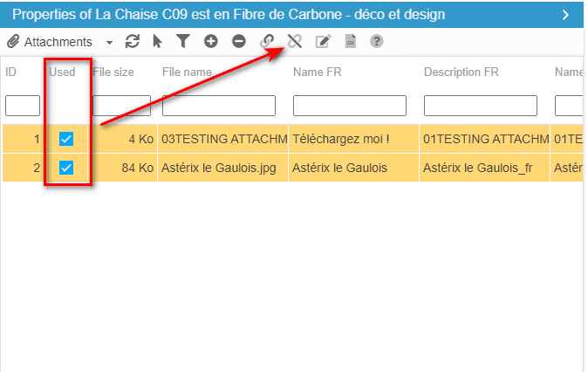Image resolution: width=588 pixels, height=372 pixels.
Task: Open the edit pencil icon
Action: pyautogui.click(x=323, y=41)
